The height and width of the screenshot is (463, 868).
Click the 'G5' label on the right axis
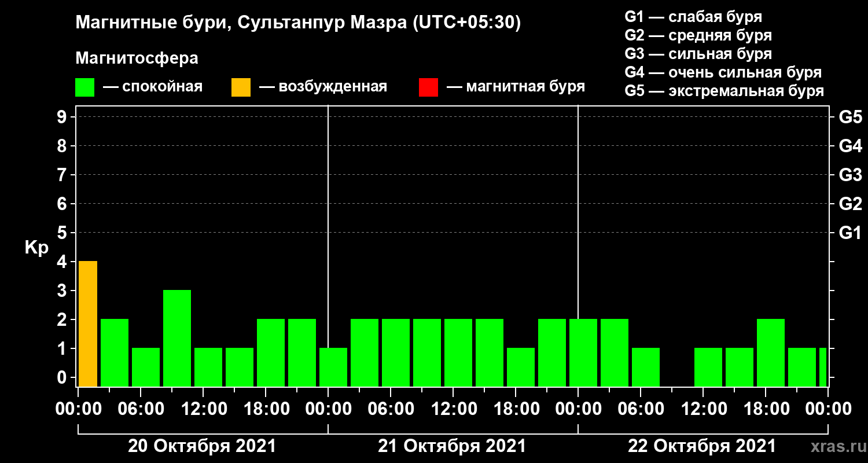click(850, 117)
